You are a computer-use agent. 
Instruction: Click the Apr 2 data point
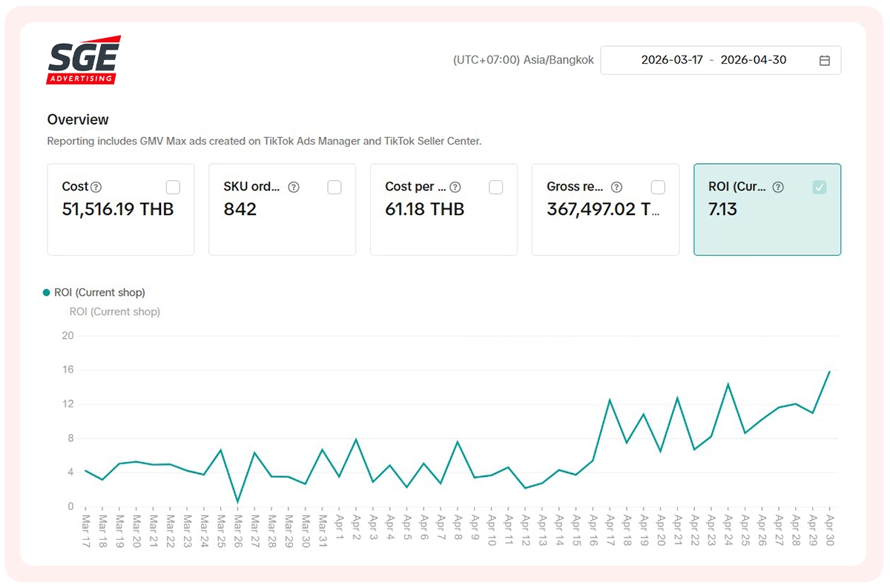[356, 440]
